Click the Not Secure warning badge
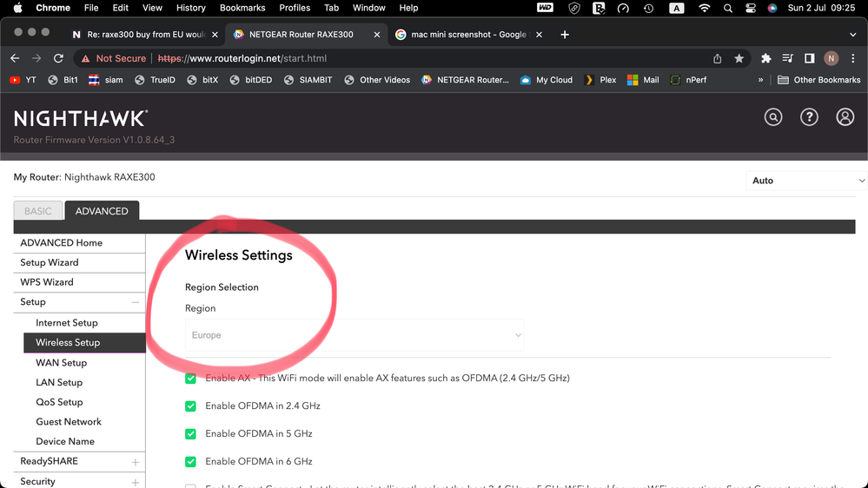Image resolution: width=868 pixels, height=488 pixels. [x=114, y=58]
